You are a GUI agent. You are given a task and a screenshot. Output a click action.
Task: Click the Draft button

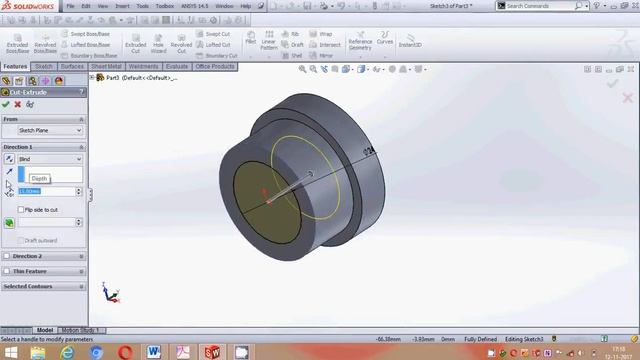[293, 44]
